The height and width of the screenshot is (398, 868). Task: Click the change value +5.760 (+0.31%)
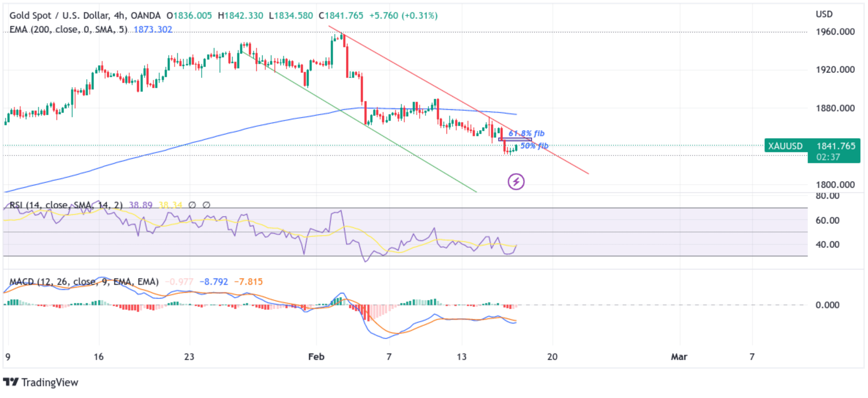403,15
